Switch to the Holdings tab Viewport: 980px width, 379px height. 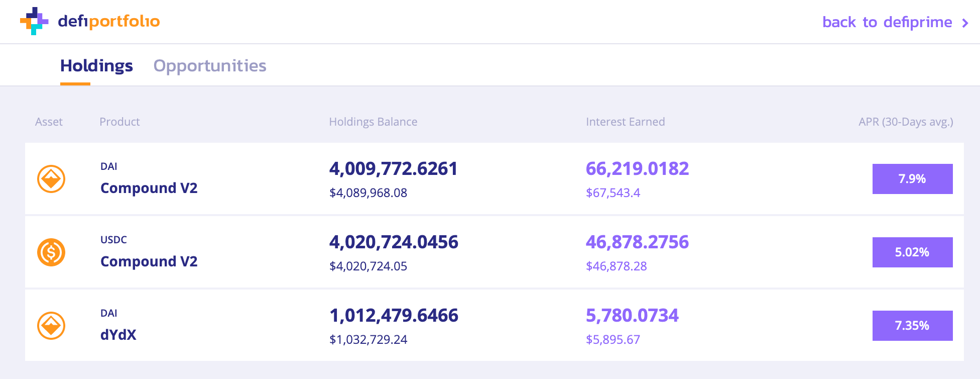[96, 66]
